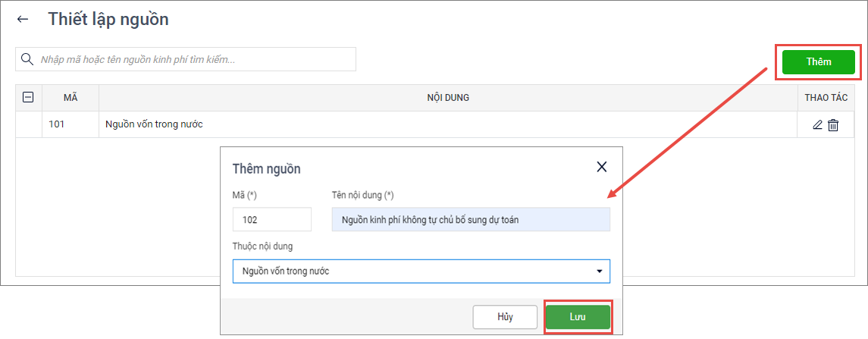Close the Thêm nguồn dialog

click(x=602, y=168)
